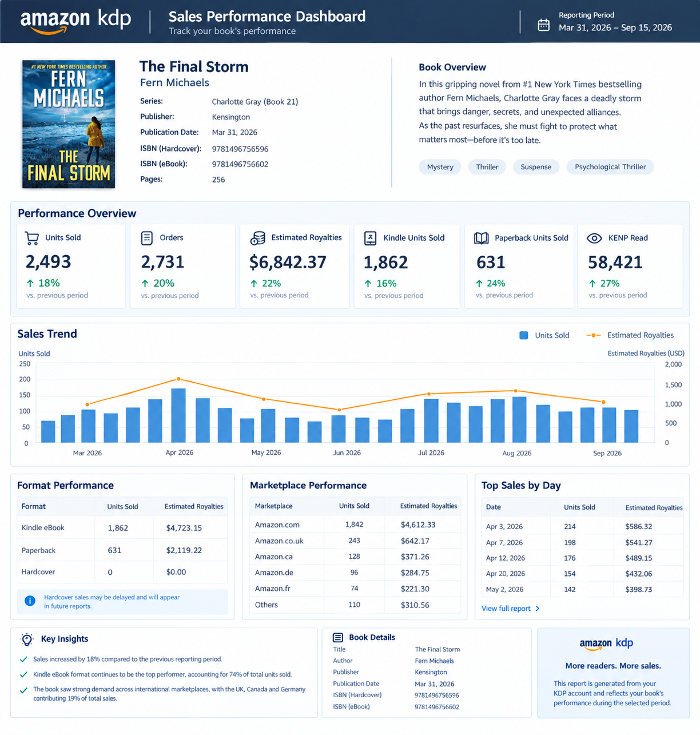Select the Others marketplace row

355,605
